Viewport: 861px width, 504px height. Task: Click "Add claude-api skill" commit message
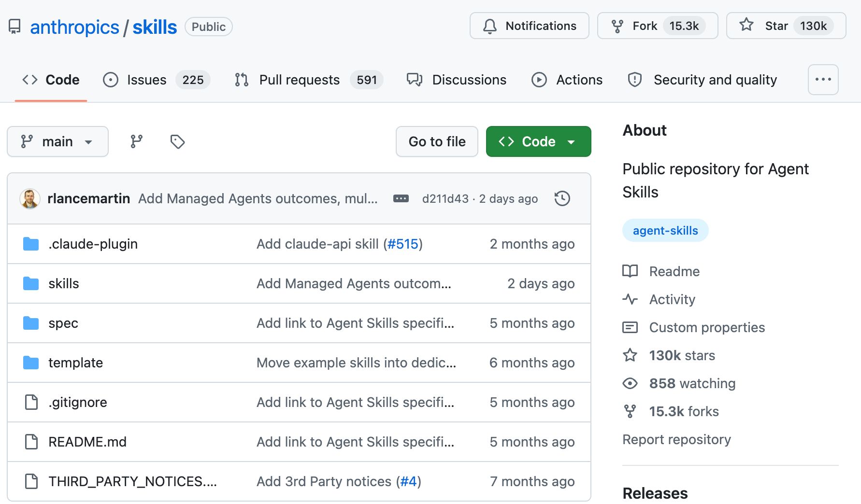[x=317, y=244]
